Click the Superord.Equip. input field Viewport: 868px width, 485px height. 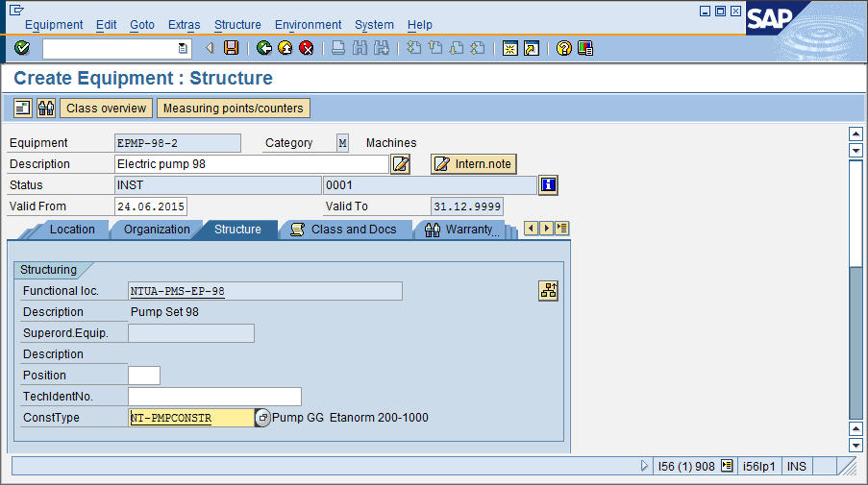pos(191,333)
